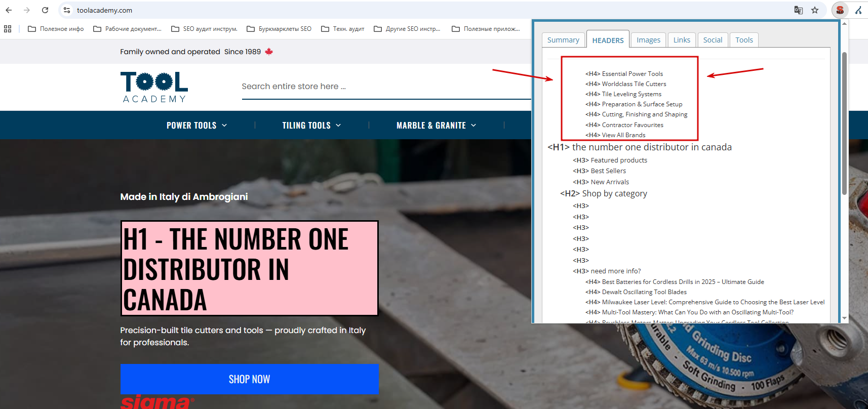
Task: Open Полезные прилож... bookmark folder
Action: point(486,29)
